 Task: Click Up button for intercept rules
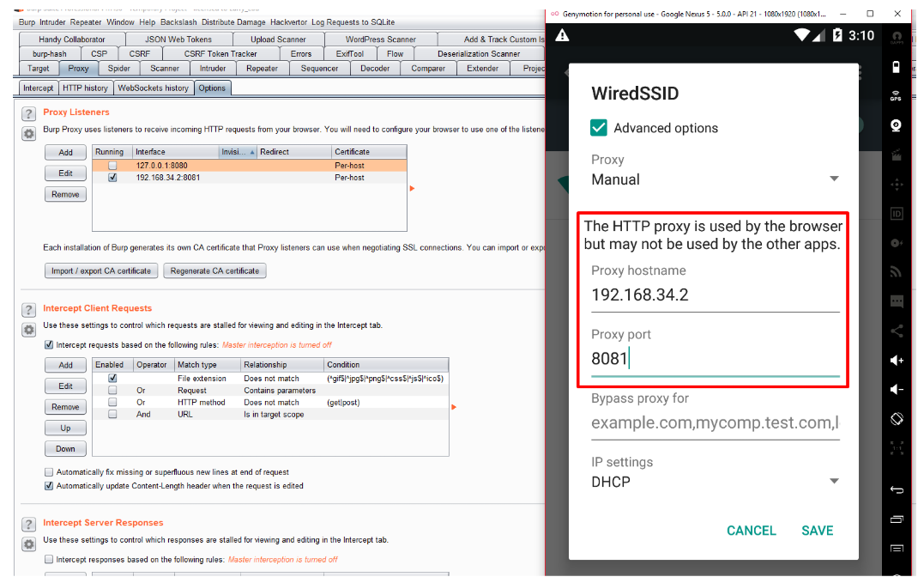pyautogui.click(x=65, y=428)
